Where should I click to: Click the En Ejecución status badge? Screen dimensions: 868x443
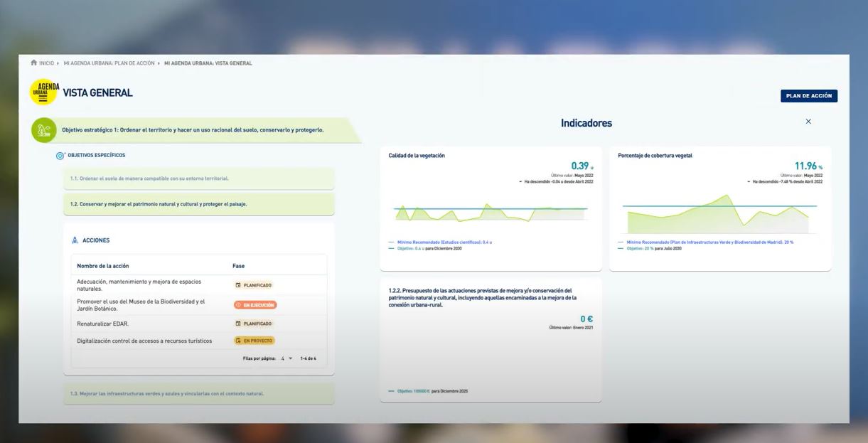[255, 305]
